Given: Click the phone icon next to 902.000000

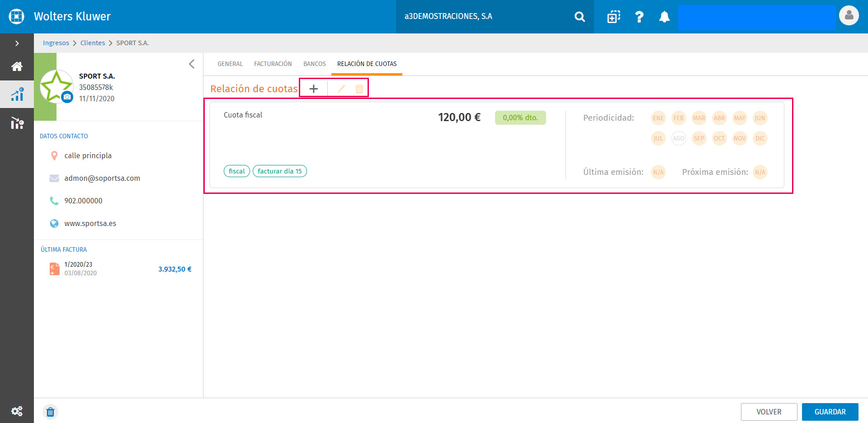Looking at the screenshot, I should click(54, 201).
